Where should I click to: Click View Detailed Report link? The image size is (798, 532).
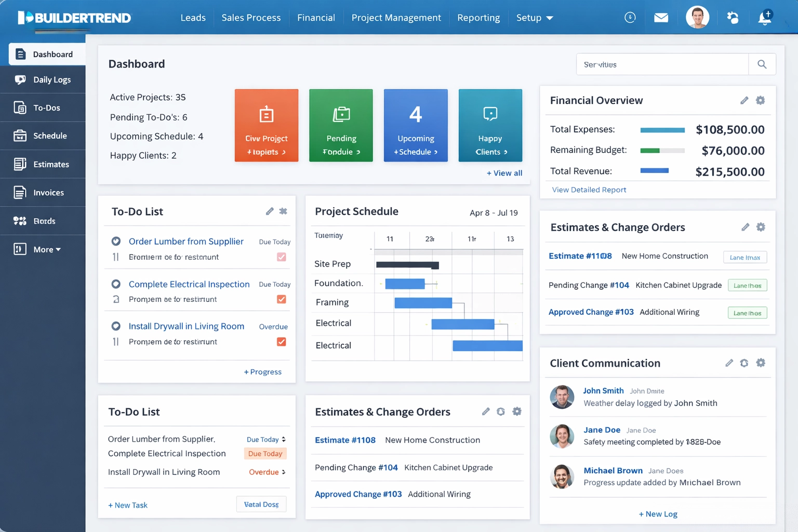[x=589, y=189]
